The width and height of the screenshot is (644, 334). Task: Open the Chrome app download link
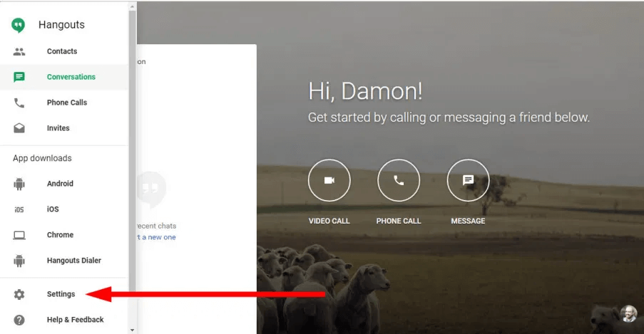coord(64,235)
